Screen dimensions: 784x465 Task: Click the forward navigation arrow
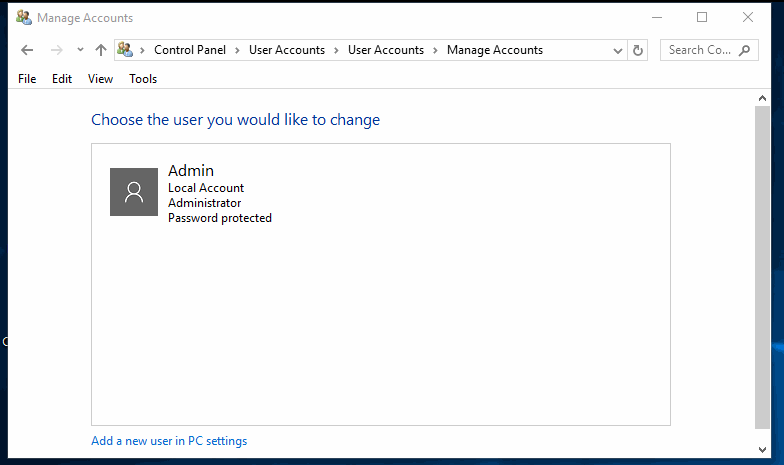[56, 50]
